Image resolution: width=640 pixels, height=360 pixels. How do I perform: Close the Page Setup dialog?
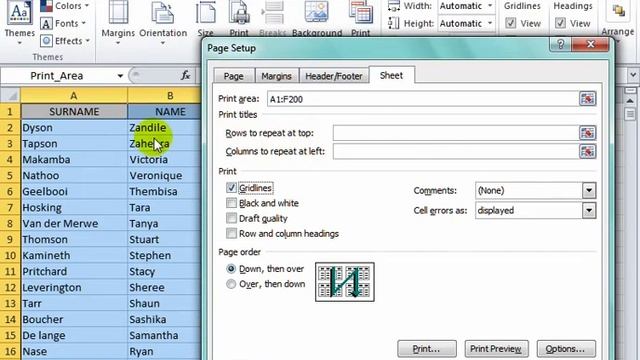[590, 44]
